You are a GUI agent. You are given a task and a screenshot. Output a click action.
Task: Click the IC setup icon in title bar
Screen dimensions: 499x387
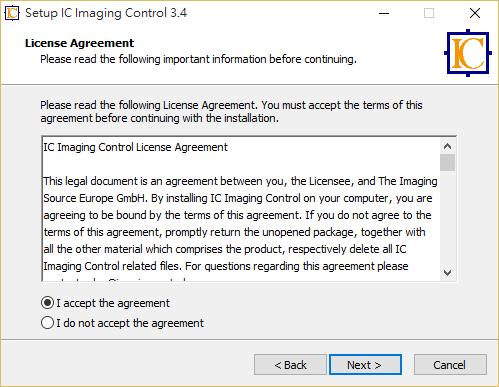(x=12, y=13)
